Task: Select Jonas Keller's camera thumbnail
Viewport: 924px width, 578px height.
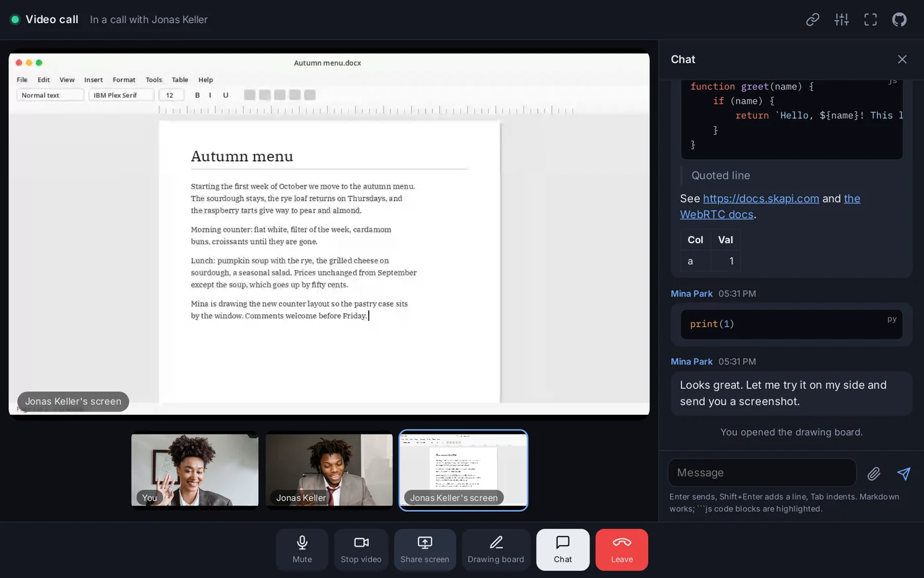Action: tap(329, 470)
